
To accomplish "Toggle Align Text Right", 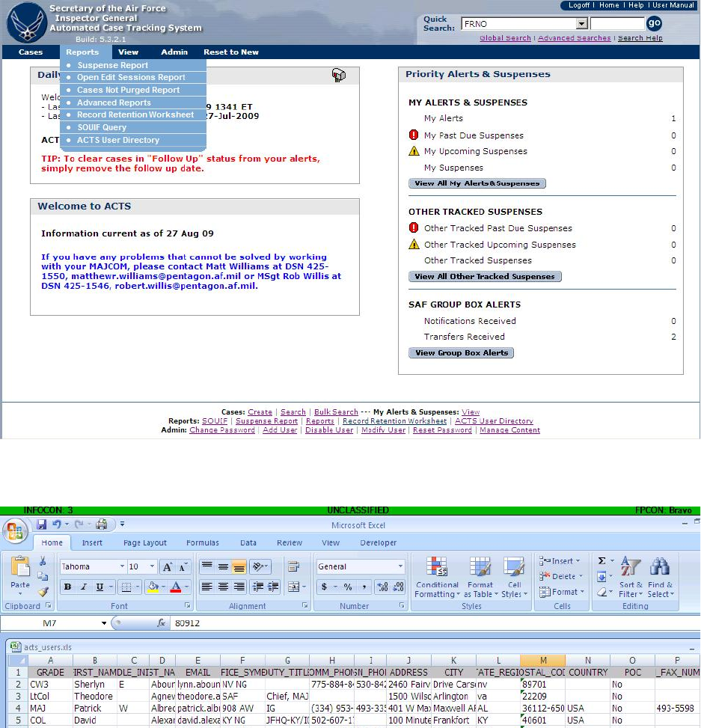I will coord(239,587).
